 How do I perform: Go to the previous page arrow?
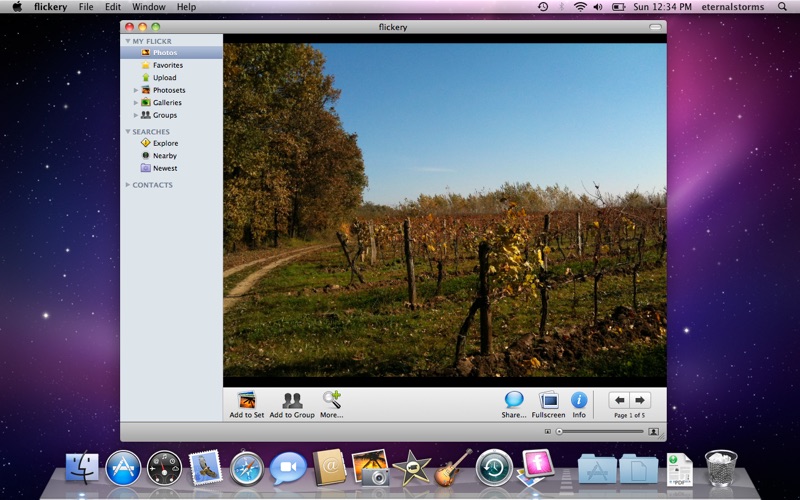619,400
